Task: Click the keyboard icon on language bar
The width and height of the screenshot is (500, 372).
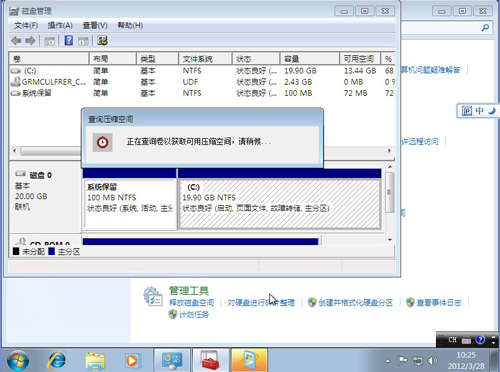Action: [466, 340]
